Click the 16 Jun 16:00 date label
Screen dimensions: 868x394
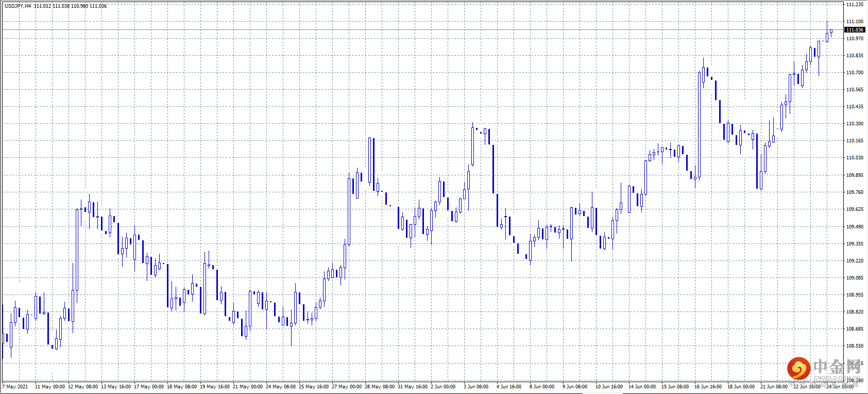pyautogui.click(x=708, y=387)
